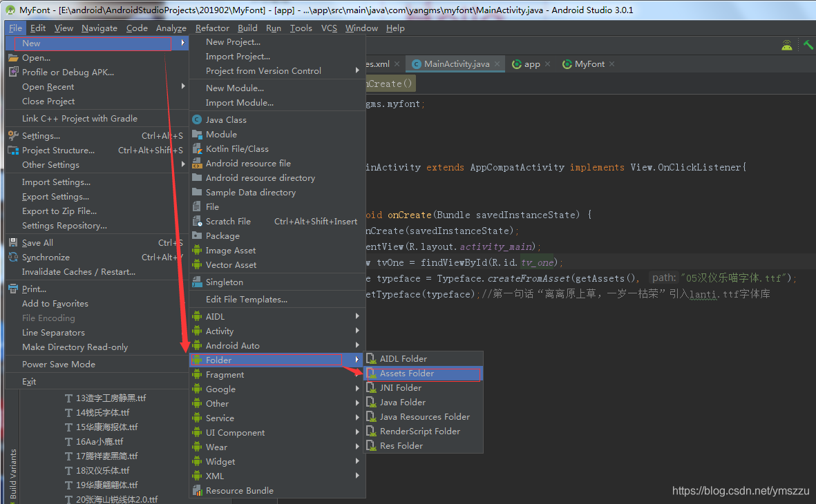Screen dimensions: 816x504
Task: Open the Edit menu
Action: (38, 28)
